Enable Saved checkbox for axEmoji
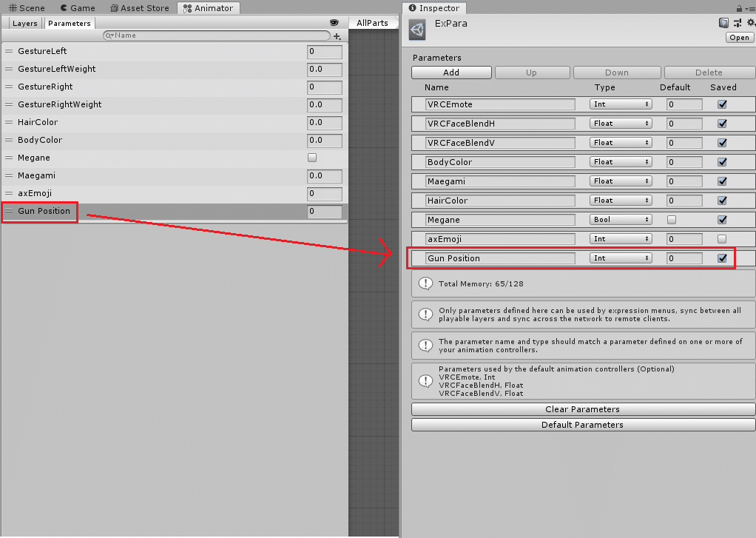Viewport: 756px width, 538px height. pos(722,239)
